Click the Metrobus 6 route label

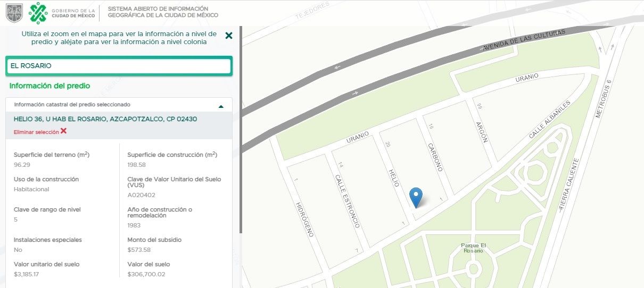(606, 99)
